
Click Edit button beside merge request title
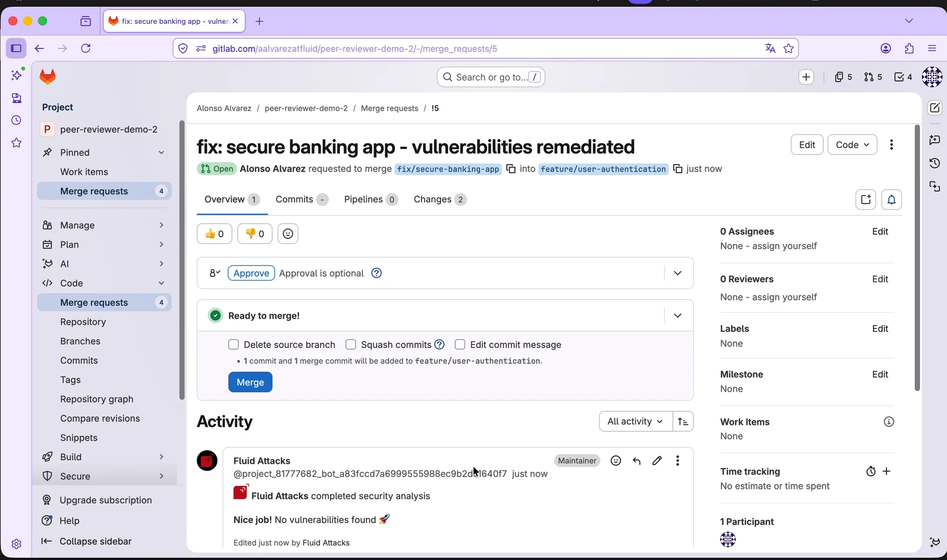tap(807, 145)
